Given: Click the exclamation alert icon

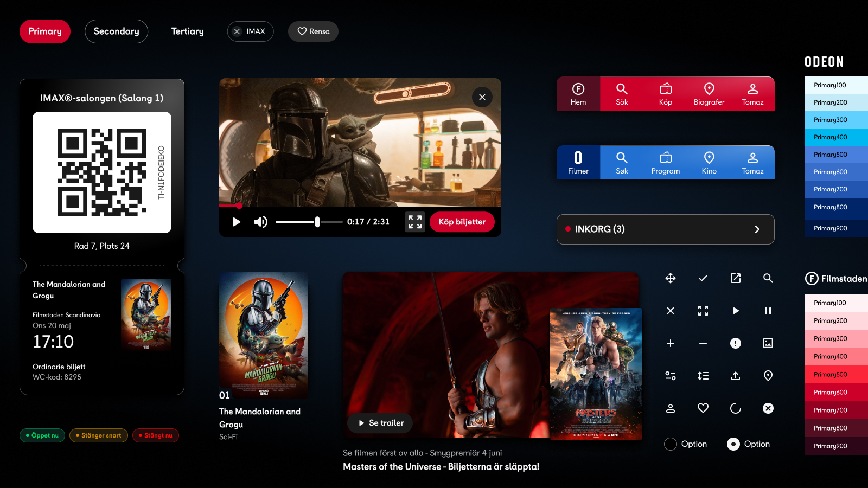Looking at the screenshot, I should click(736, 343).
